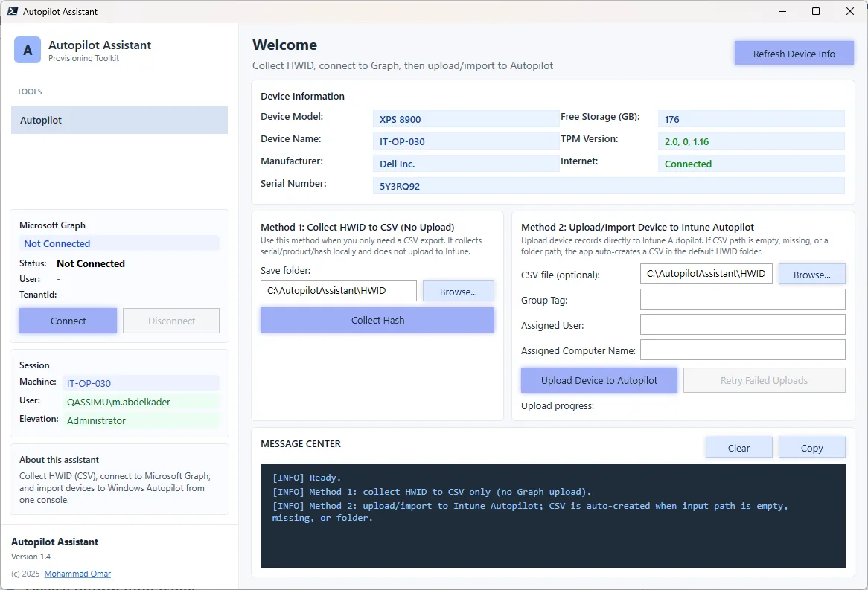Image resolution: width=868 pixels, height=590 pixels.
Task: Click the Message Center log console
Action: click(553, 516)
